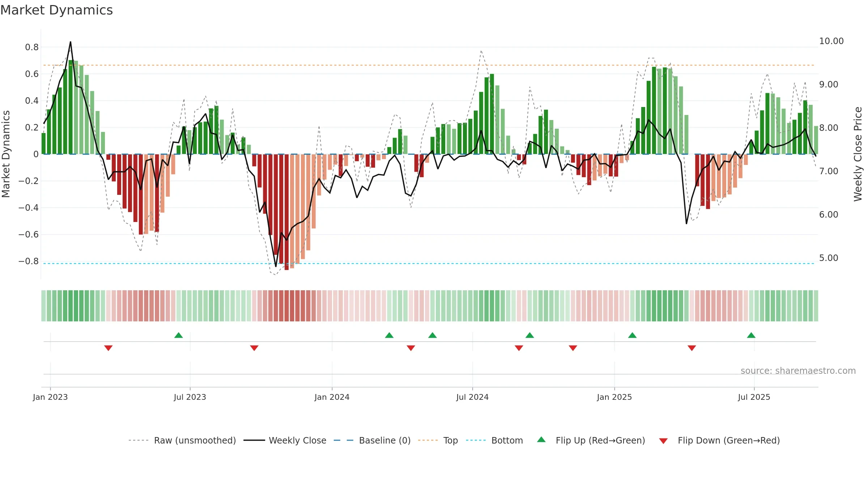Click the 0.8 left axis tick label
The width and height of the screenshot is (868, 488).
pyautogui.click(x=32, y=47)
